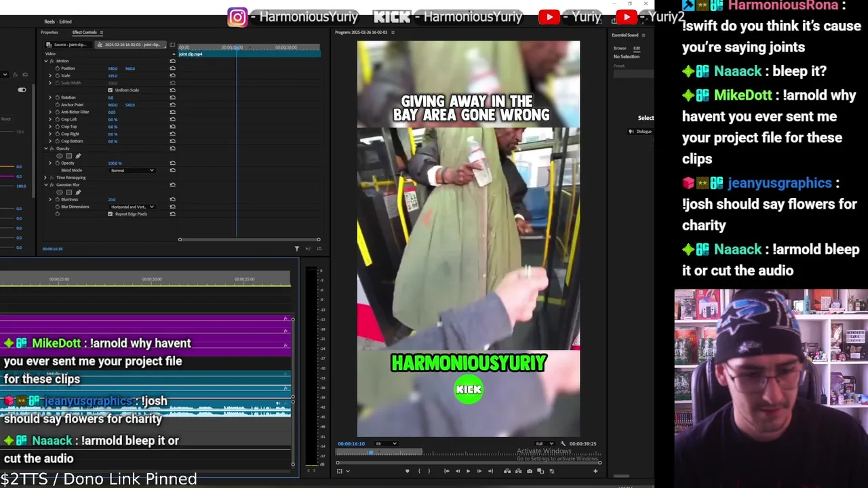Click the Lift button
Screen dimensions: 868x488
507,471
